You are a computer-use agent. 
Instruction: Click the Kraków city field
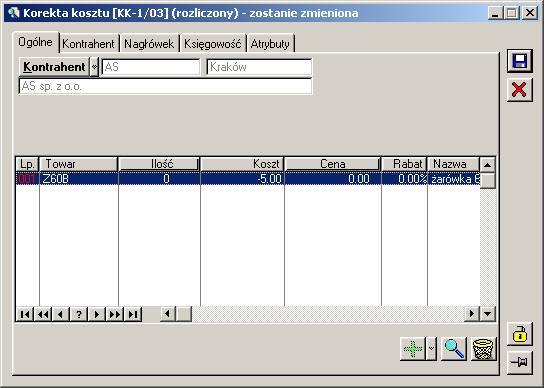tap(259, 67)
